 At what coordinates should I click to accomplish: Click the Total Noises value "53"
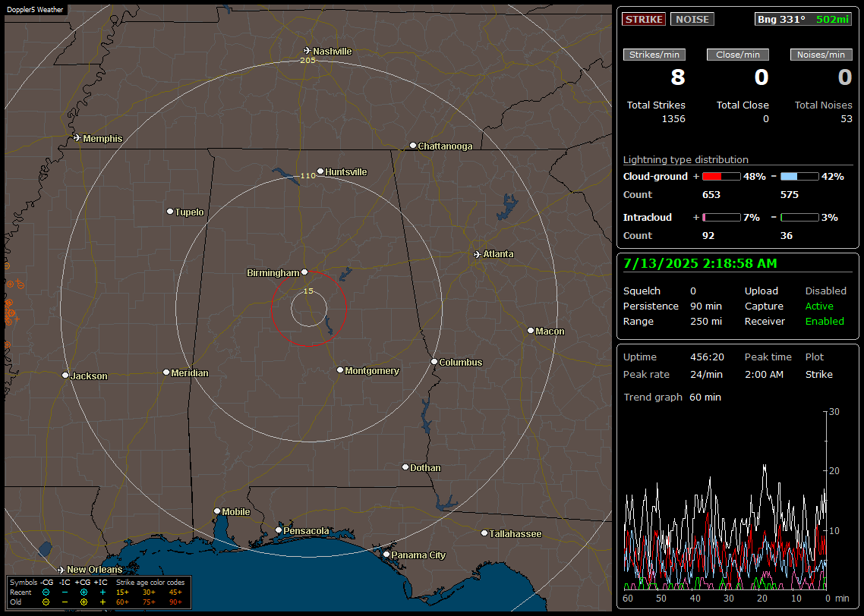(847, 119)
